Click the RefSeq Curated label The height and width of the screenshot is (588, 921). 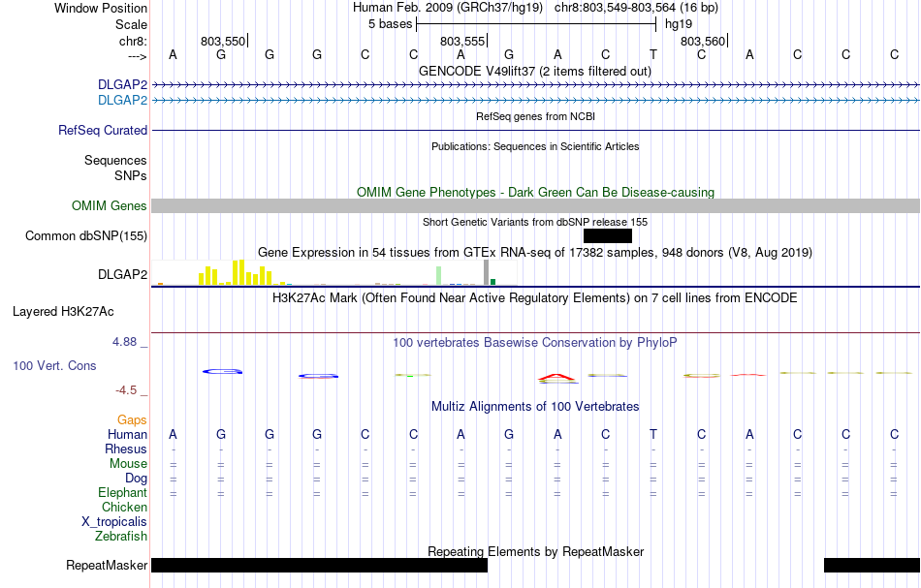(x=103, y=130)
